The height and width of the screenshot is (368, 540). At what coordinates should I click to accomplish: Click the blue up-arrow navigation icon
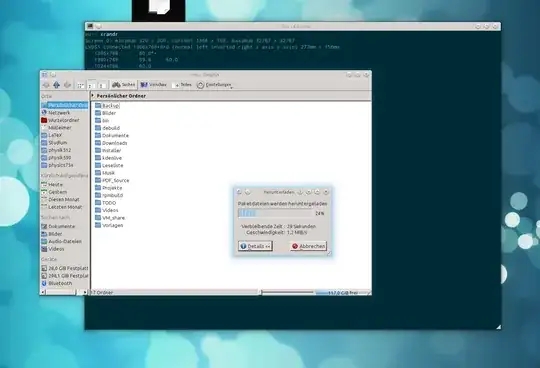pyautogui.click(x=56, y=85)
